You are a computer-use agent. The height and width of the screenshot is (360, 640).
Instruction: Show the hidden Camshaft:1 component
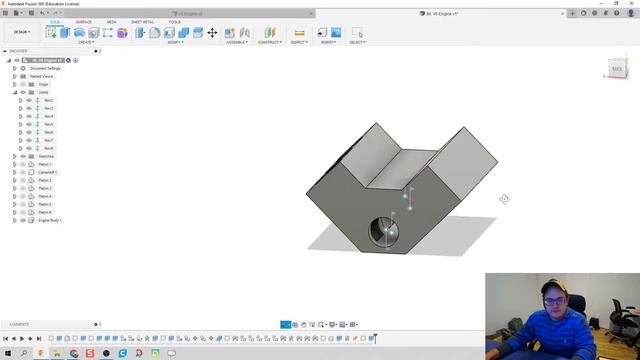[x=23, y=172]
